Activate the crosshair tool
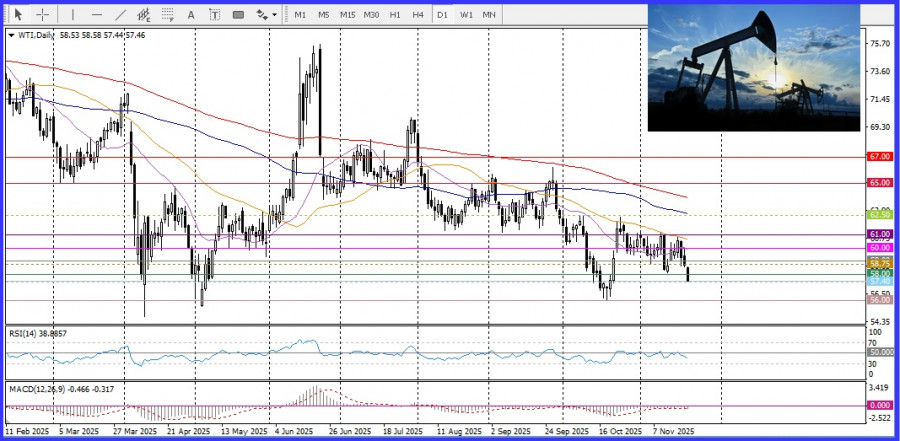The width and height of the screenshot is (900, 441). click(42, 15)
